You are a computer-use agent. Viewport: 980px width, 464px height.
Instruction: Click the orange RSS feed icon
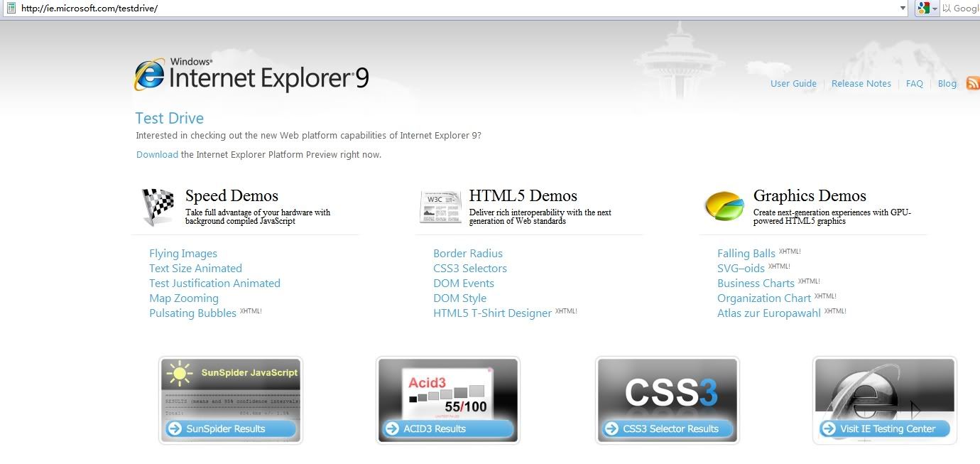point(973,83)
